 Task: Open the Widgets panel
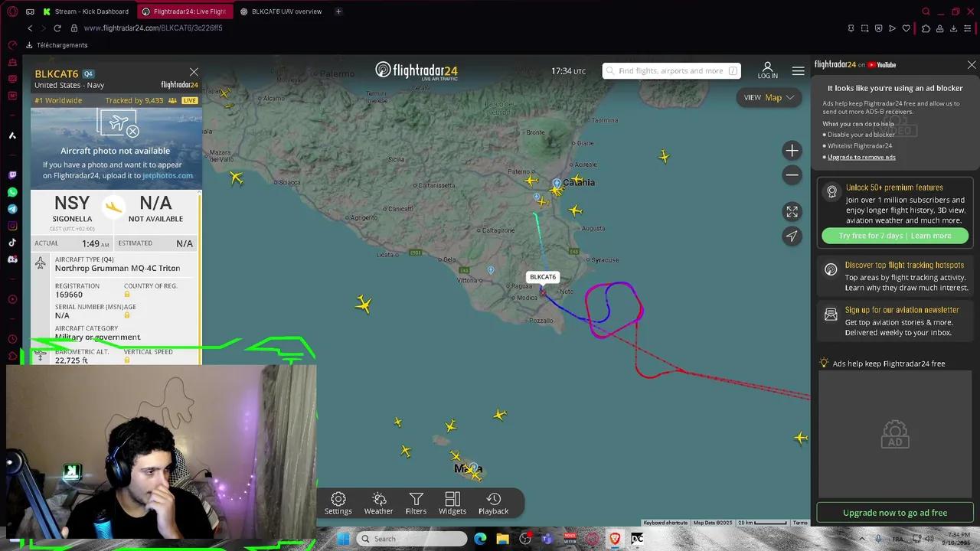(x=452, y=503)
